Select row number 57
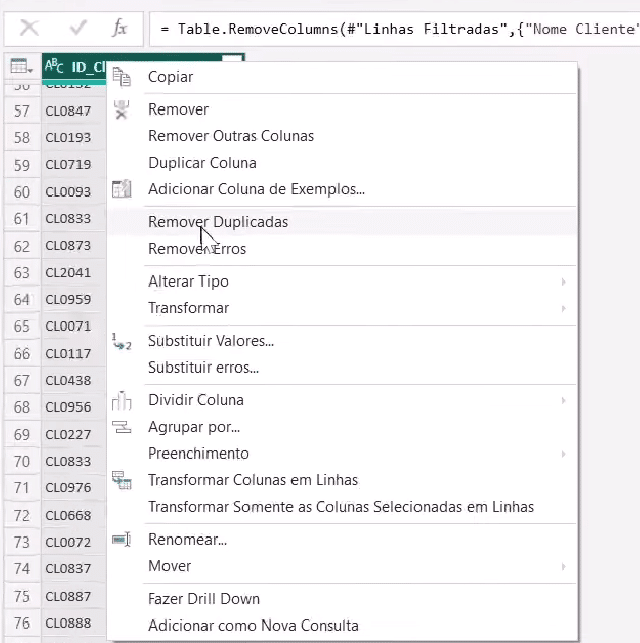Screen dimensions: 640x643 click(x=22, y=111)
